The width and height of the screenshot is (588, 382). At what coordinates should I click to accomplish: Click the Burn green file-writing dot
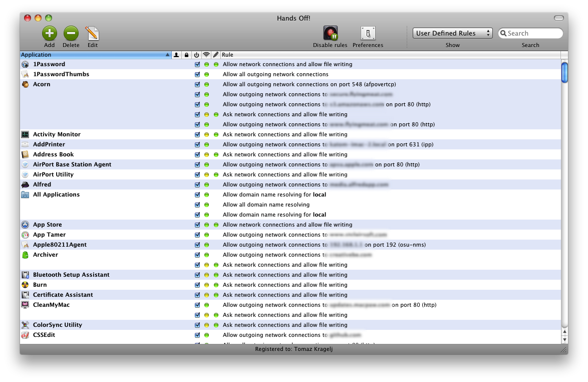click(x=216, y=285)
